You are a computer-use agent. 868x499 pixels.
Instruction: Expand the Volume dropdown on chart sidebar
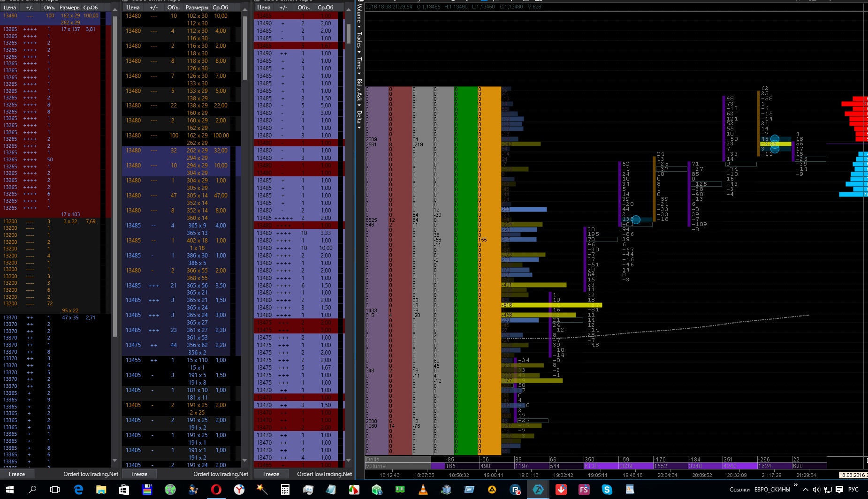[359, 15]
